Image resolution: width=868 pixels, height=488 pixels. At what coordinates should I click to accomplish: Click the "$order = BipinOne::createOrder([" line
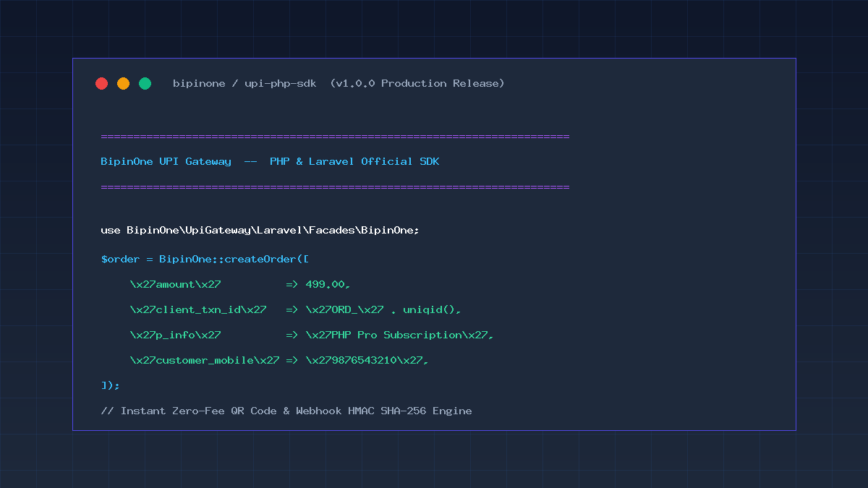pyautogui.click(x=205, y=259)
